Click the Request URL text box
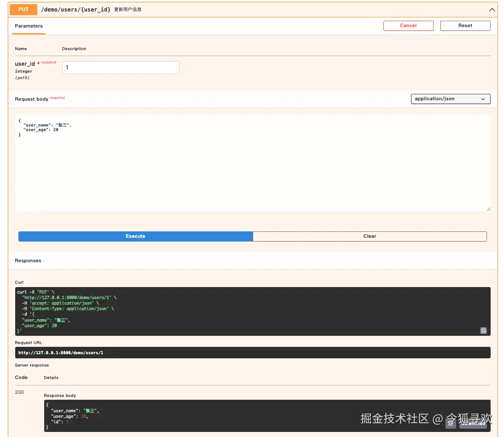This screenshot has width=504, height=437. tap(253, 352)
